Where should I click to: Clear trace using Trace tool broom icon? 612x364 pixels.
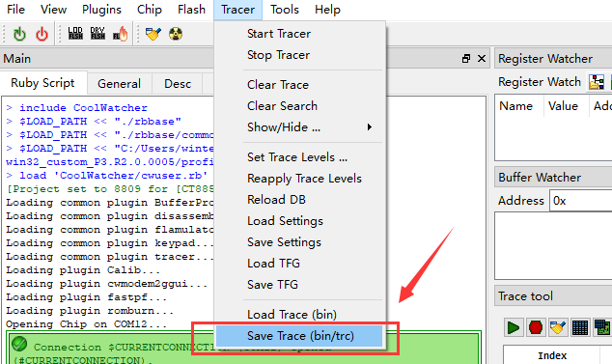coord(558,327)
